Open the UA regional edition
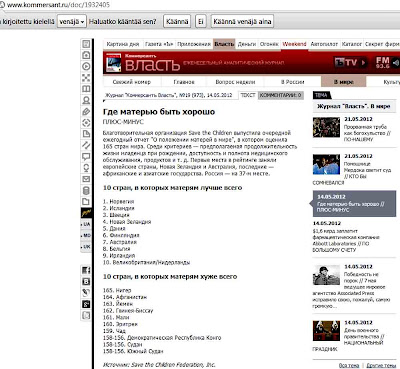The height and width of the screenshot is (369, 400). point(86,224)
